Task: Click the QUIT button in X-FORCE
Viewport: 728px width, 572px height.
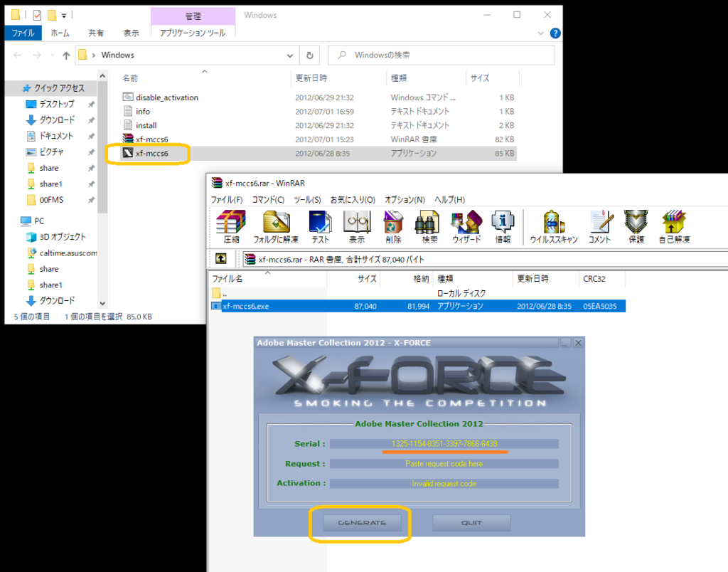Action: (x=472, y=523)
